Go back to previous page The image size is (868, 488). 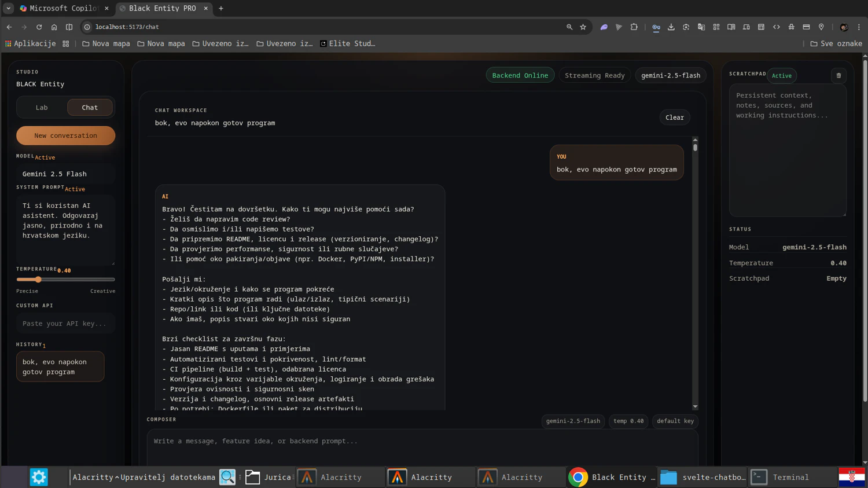[9, 27]
